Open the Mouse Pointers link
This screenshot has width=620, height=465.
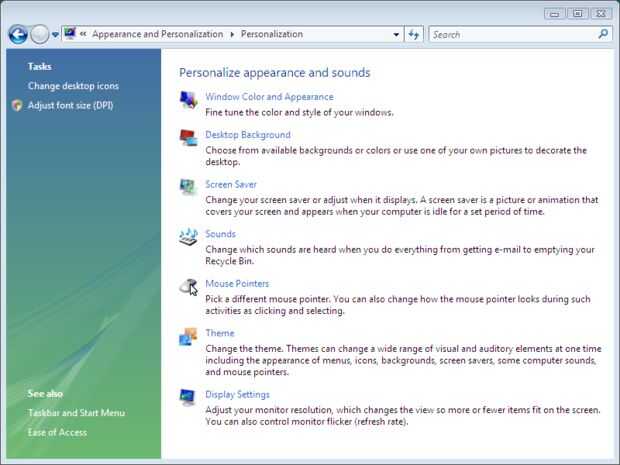(x=237, y=284)
